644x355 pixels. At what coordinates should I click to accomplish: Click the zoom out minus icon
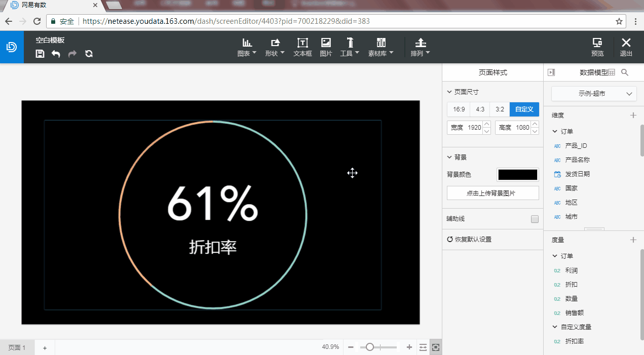(351, 347)
